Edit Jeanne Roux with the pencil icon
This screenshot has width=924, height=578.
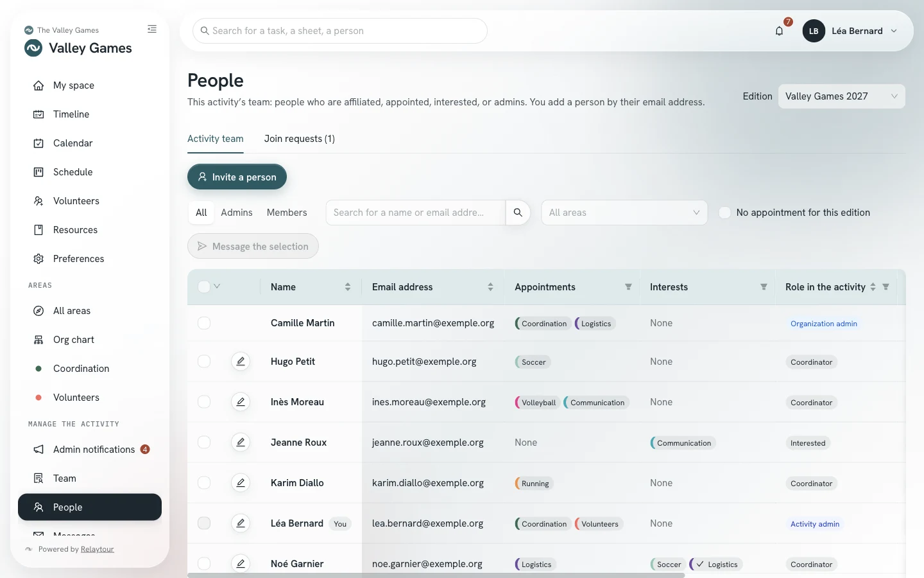(x=241, y=442)
